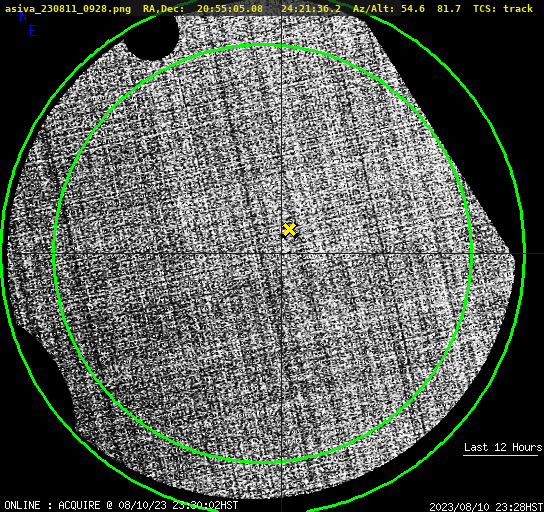Click the inner green circle's top edge
This screenshot has height=512, width=544.
(263, 45)
